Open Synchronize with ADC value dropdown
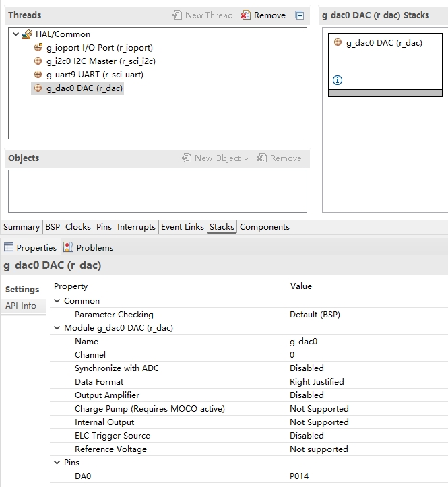448x487 pixels. (367, 368)
